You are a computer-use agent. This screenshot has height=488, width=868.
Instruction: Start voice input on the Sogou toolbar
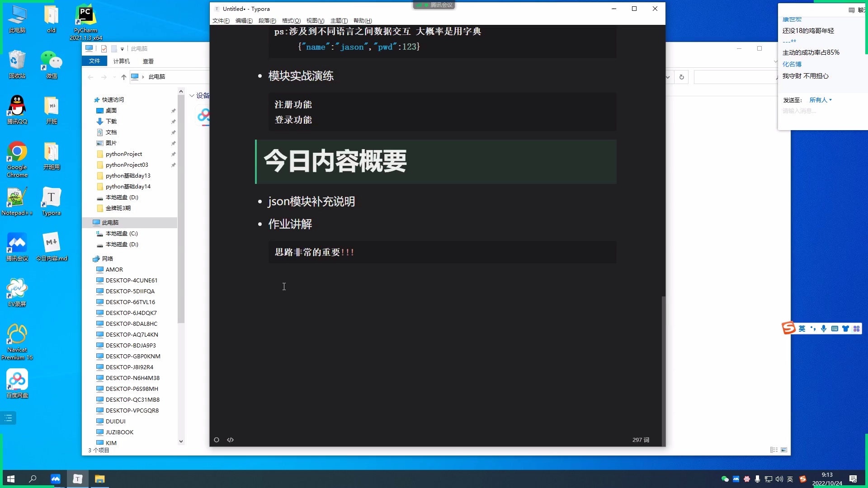point(824,328)
